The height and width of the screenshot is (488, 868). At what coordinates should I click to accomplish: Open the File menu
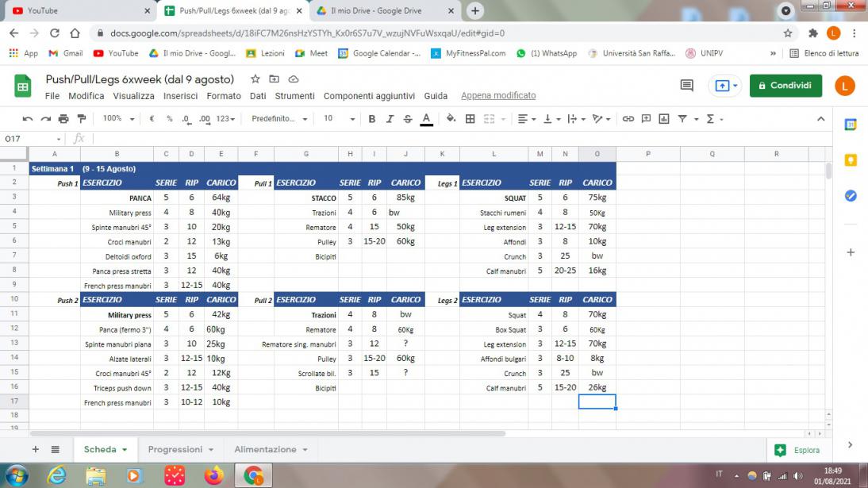52,96
